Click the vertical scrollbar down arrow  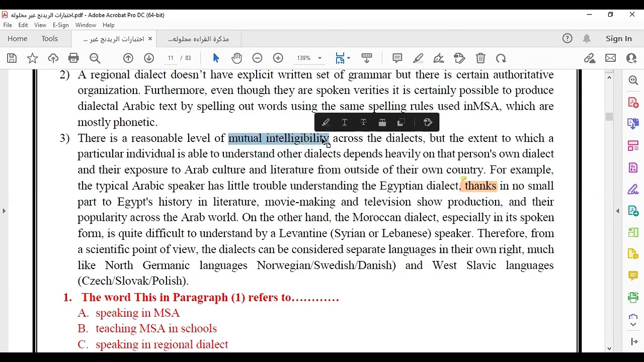[x=609, y=348]
